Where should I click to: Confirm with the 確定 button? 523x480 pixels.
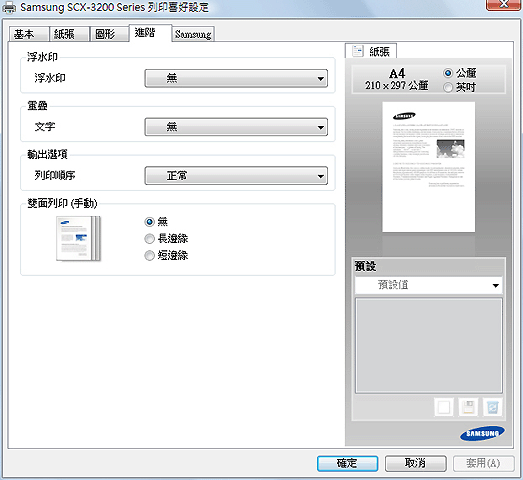tap(347, 463)
